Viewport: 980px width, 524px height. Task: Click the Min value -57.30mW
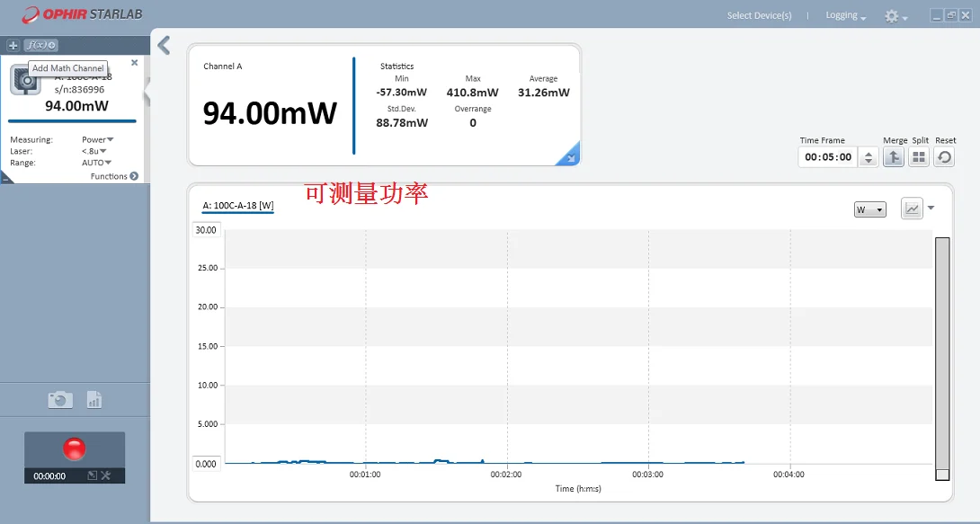[x=401, y=93]
